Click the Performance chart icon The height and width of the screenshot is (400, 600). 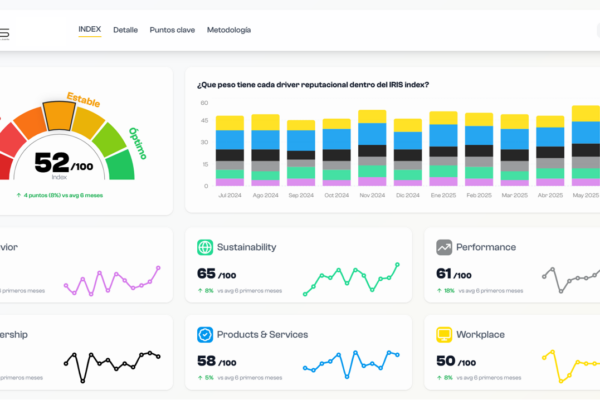click(x=446, y=247)
